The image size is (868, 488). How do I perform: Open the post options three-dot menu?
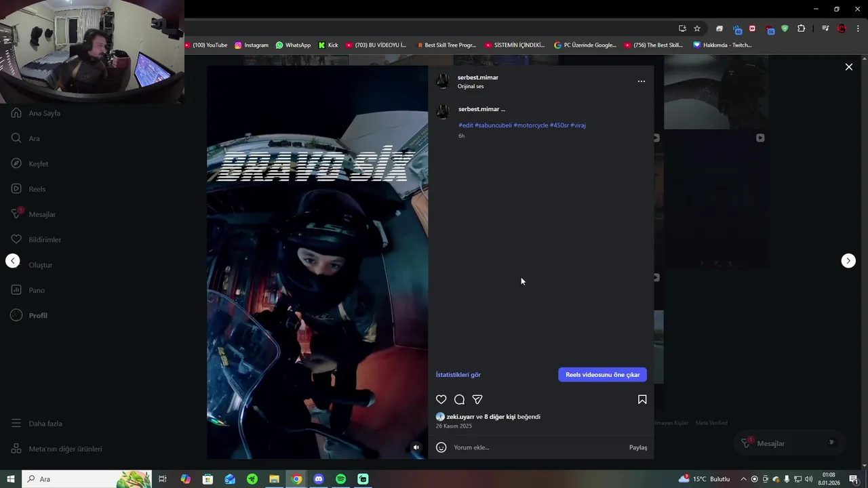642,81
